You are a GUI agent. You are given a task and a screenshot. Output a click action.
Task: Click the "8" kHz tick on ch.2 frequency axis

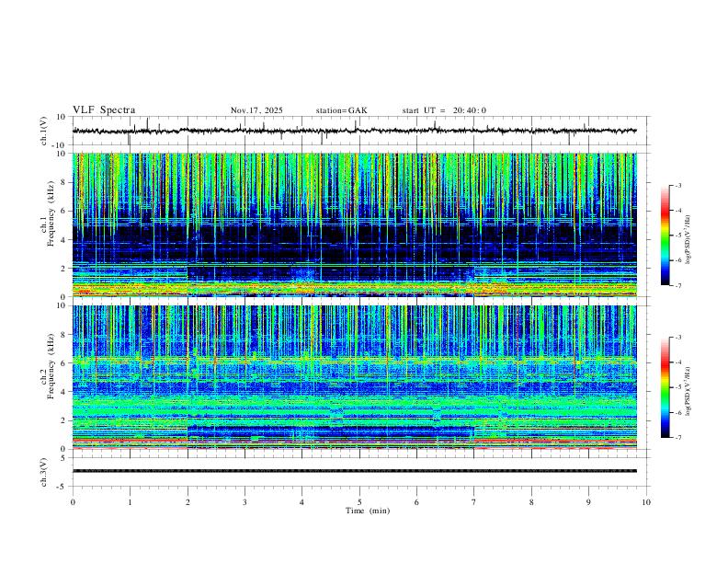[x=64, y=335]
